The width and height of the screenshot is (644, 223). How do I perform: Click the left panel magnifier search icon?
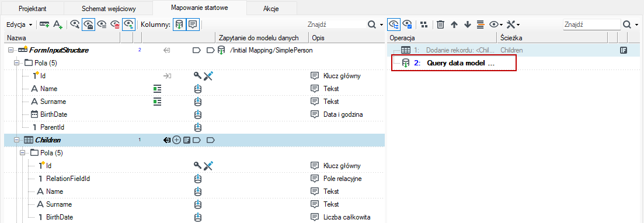[372, 25]
